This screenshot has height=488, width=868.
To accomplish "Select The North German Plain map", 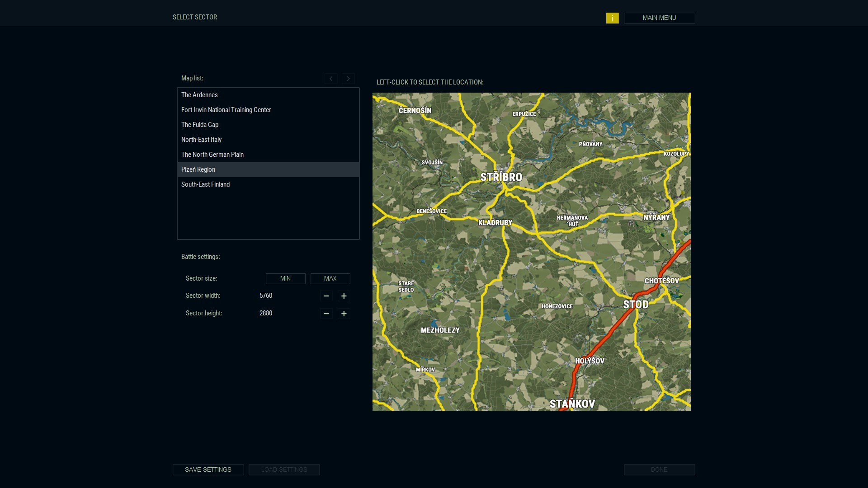I will point(212,155).
